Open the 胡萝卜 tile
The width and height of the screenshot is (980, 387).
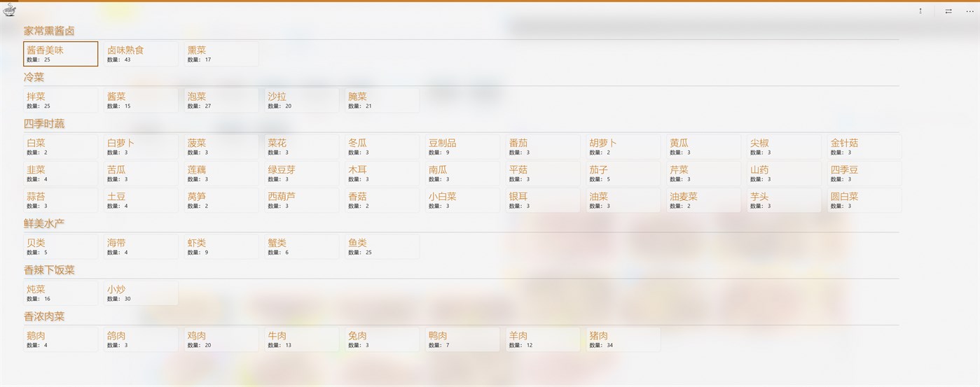coord(623,146)
